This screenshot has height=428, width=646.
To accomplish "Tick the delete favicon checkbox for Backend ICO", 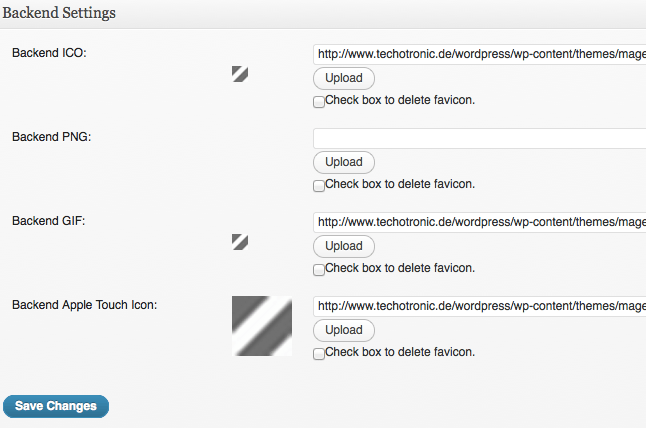I will click(x=318, y=102).
